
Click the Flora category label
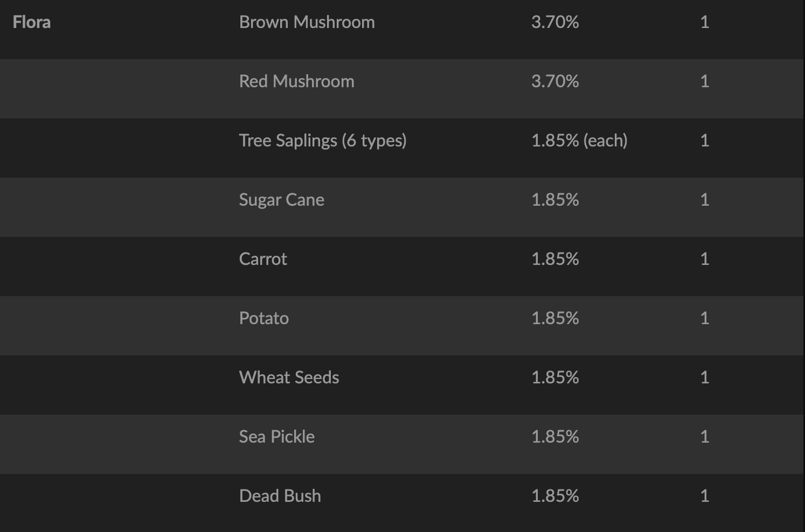click(x=32, y=22)
